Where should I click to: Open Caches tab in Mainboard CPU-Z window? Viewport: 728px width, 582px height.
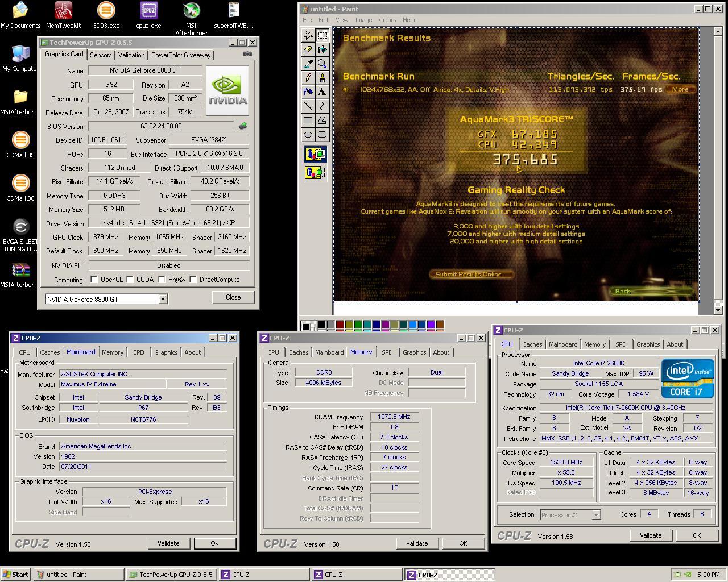(50, 352)
